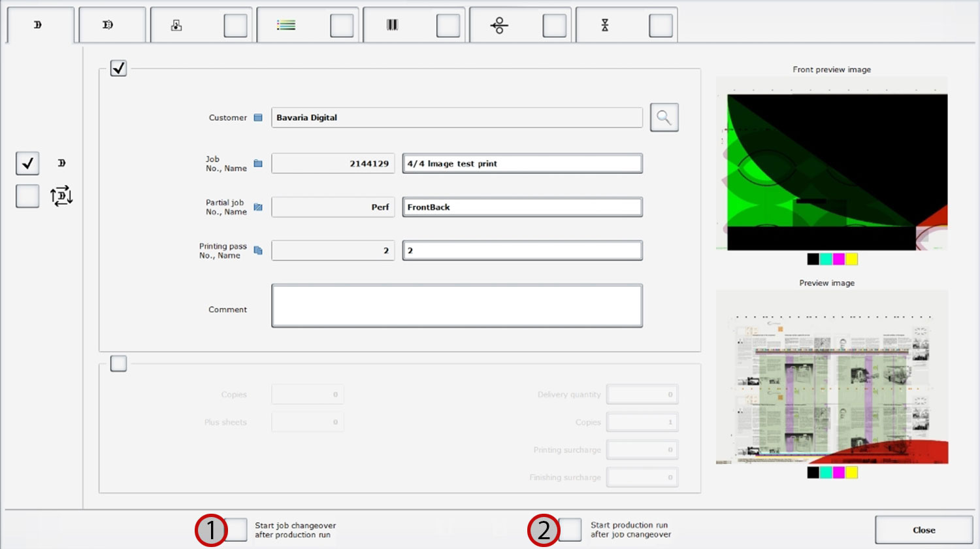Click the hourglass tab icon
Viewport: 980px width, 549px height.
(x=605, y=24)
